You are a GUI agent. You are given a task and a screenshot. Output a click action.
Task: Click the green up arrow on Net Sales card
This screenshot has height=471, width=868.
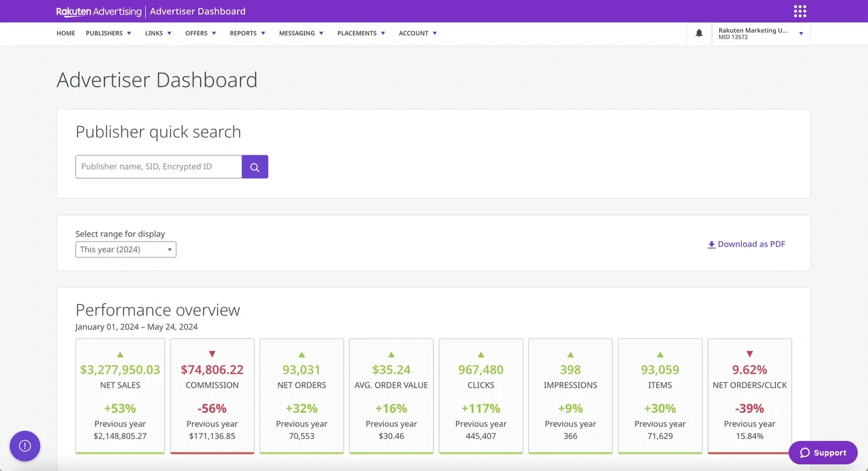tap(120, 354)
